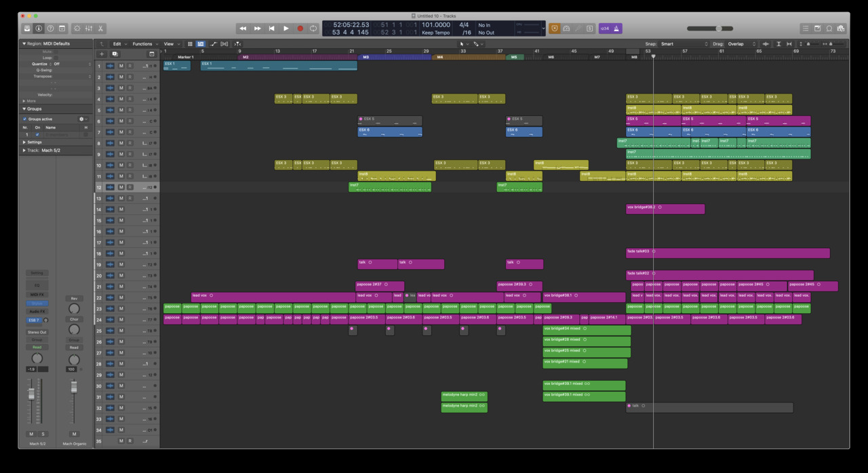Open Smart Controls

click(77, 28)
